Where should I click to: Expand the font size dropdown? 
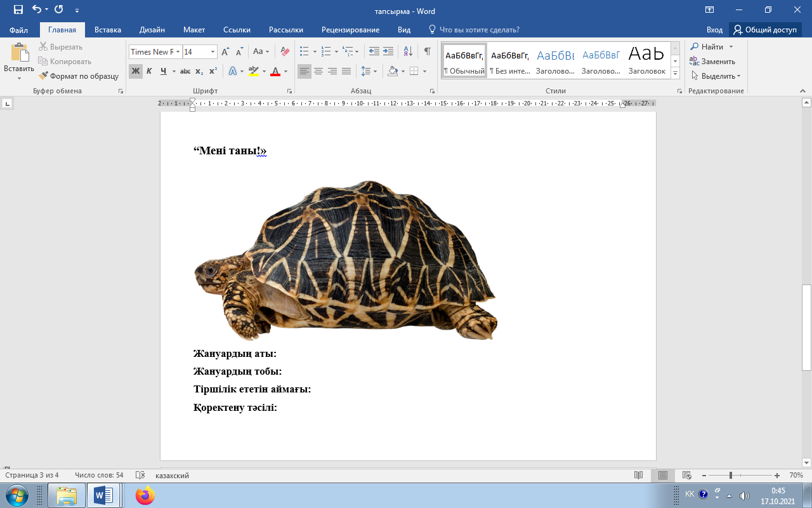coord(213,52)
